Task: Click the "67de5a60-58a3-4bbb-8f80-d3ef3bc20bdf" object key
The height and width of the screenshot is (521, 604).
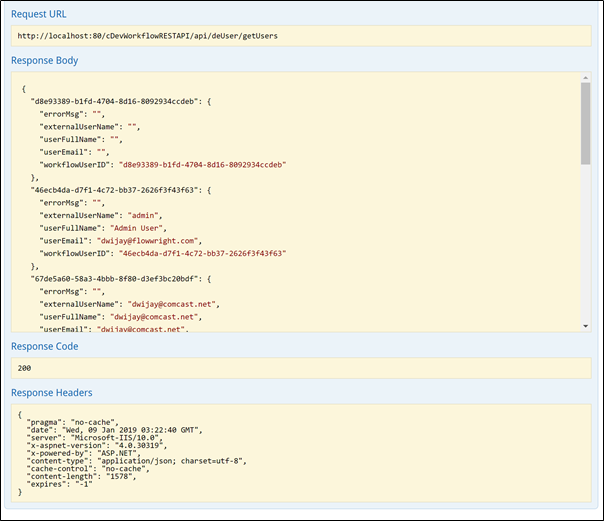Action: [114, 279]
